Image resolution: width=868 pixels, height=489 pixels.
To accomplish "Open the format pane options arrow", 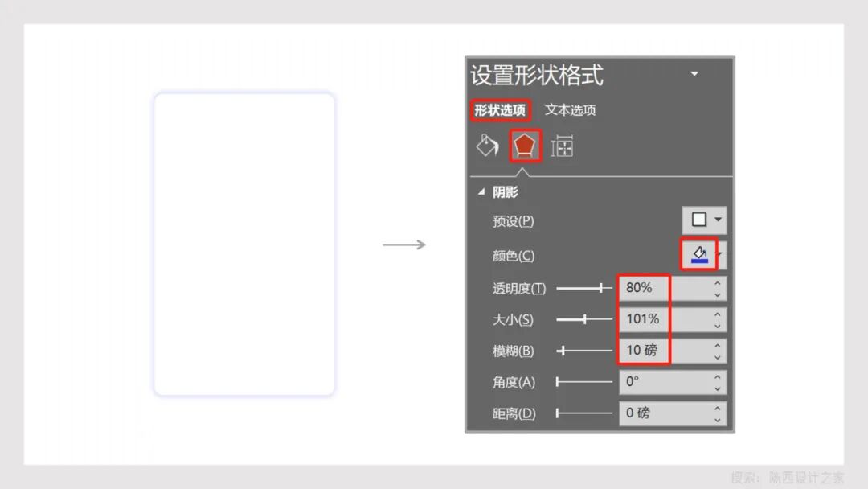I will pyautogui.click(x=694, y=74).
